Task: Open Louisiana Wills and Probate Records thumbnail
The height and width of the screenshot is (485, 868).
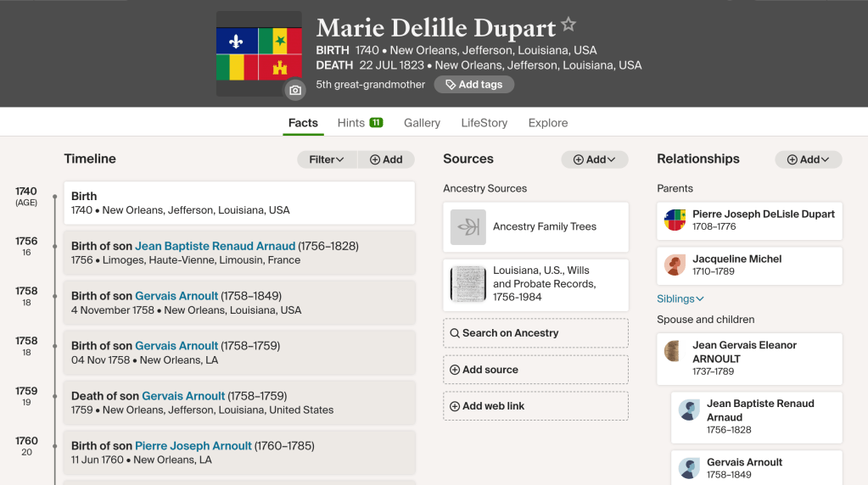Action: pyautogui.click(x=468, y=284)
